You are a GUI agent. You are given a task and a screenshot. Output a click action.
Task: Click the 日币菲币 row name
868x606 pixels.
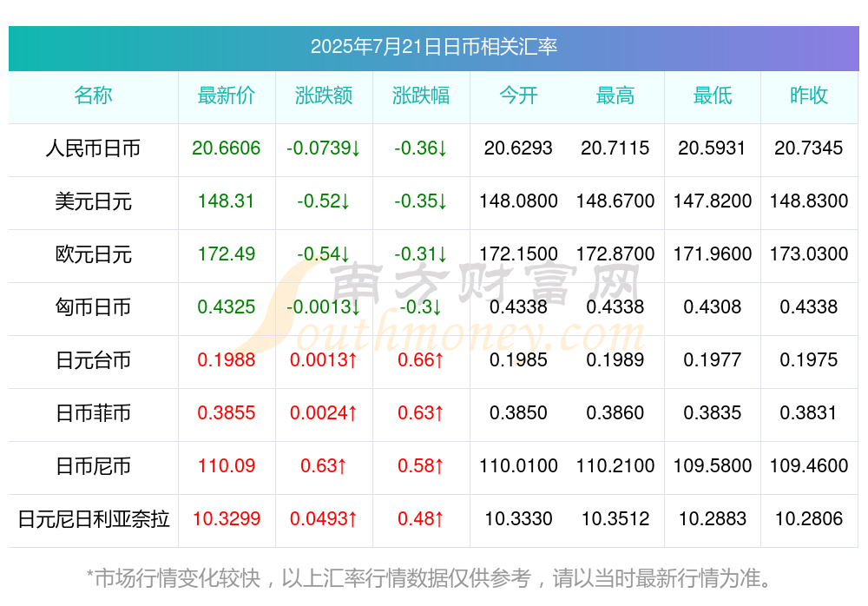click(x=93, y=413)
